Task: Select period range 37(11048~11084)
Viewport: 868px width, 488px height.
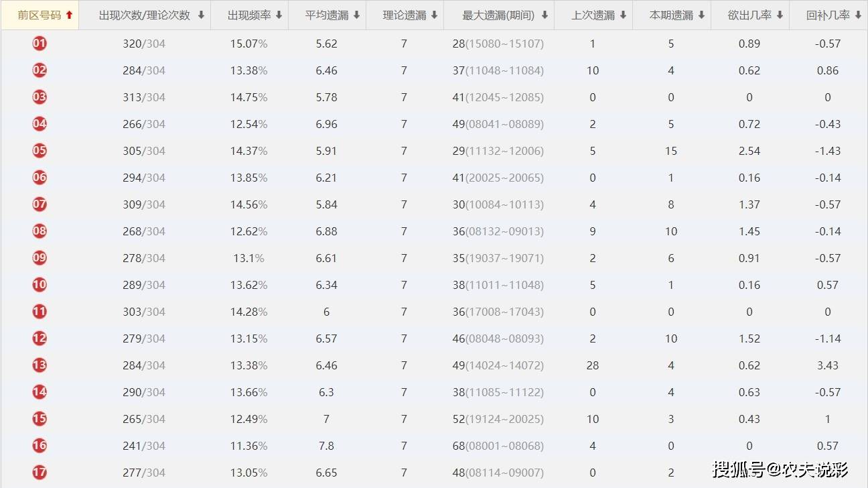Action: point(498,70)
